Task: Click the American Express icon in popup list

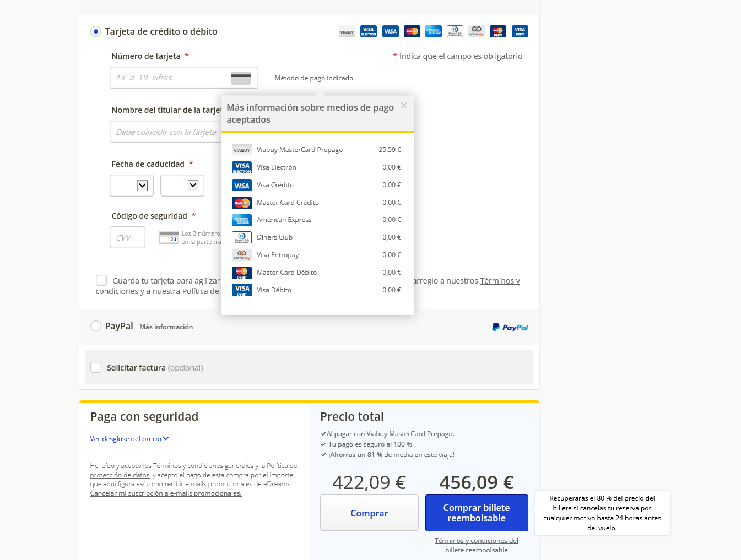Action: tap(242, 220)
